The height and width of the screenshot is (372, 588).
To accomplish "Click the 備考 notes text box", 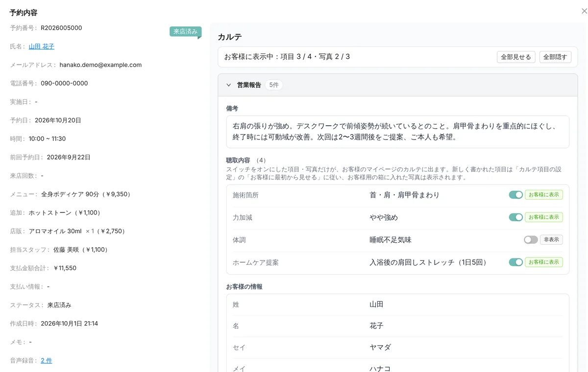I will point(397,132).
